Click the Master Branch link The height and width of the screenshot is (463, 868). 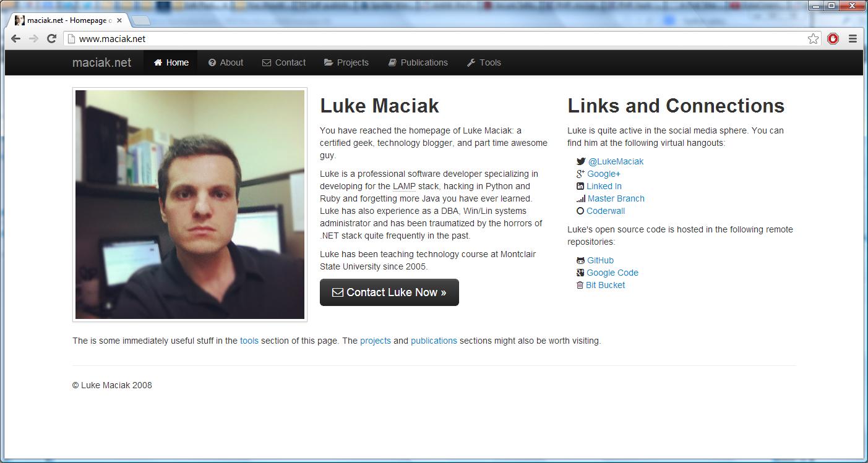click(x=616, y=198)
